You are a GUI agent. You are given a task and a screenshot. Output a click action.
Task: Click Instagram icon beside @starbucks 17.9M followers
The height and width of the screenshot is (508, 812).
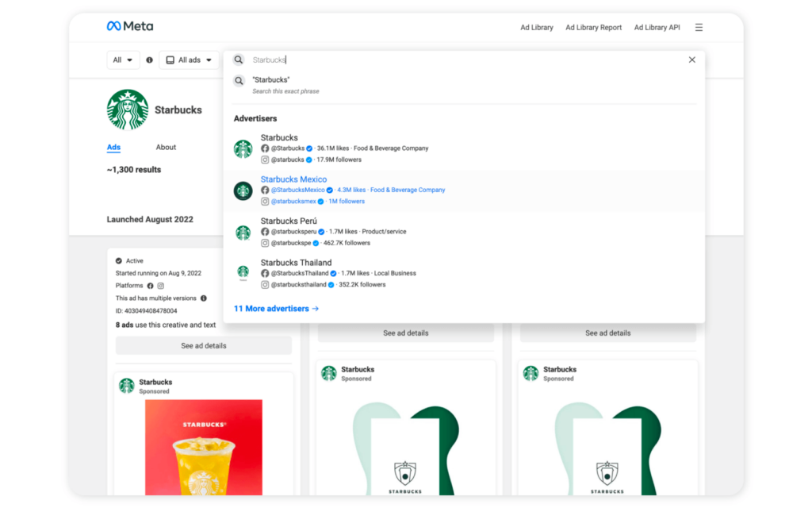click(265, 160)
